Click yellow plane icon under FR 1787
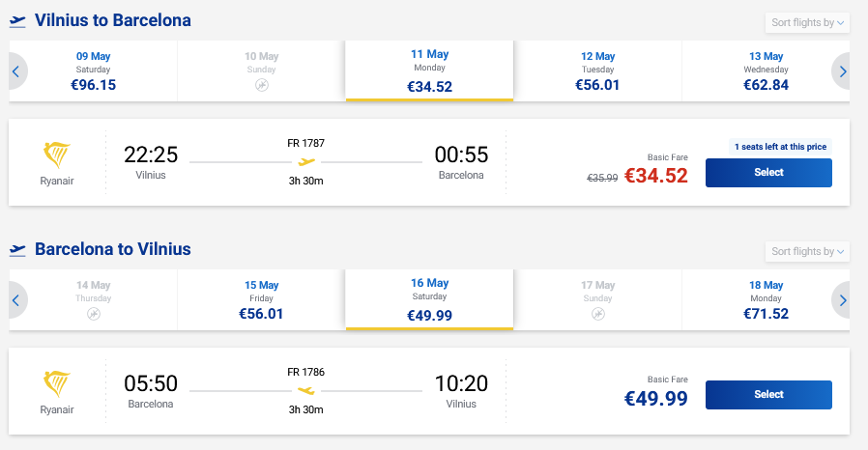The height and width of the screenshot is (450, 868). (306, 161)
